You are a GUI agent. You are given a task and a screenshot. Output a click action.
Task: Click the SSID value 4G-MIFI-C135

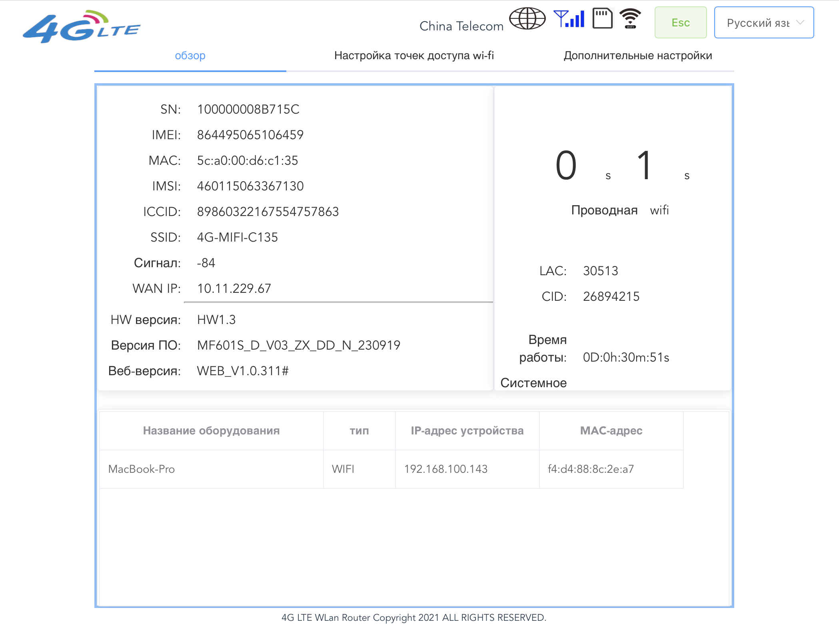point(237,237)
